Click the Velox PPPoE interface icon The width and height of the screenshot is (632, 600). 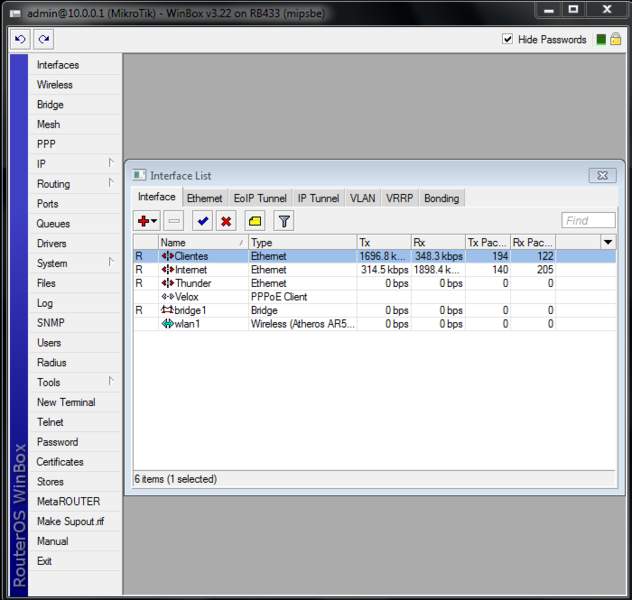[167, 297]
